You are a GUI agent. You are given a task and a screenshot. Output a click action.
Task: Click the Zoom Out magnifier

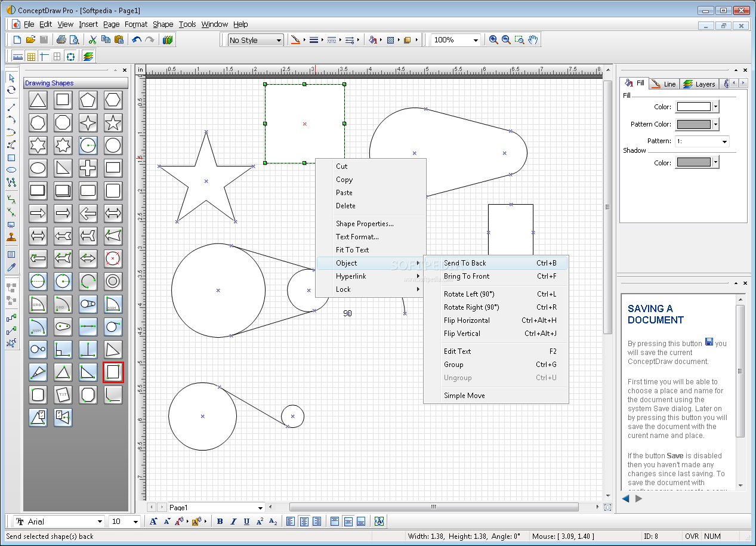pos(506,40)
